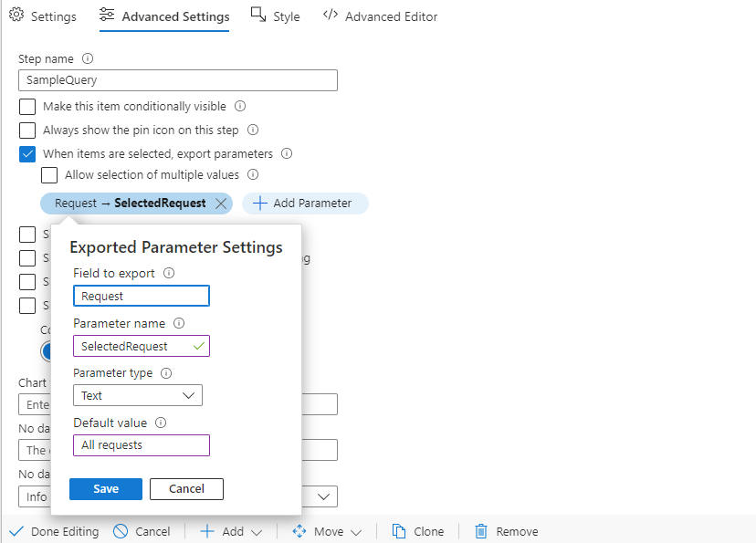Click info icon for export parameters option
Viewport: 756px width, 543px height.
click(287, 153)
